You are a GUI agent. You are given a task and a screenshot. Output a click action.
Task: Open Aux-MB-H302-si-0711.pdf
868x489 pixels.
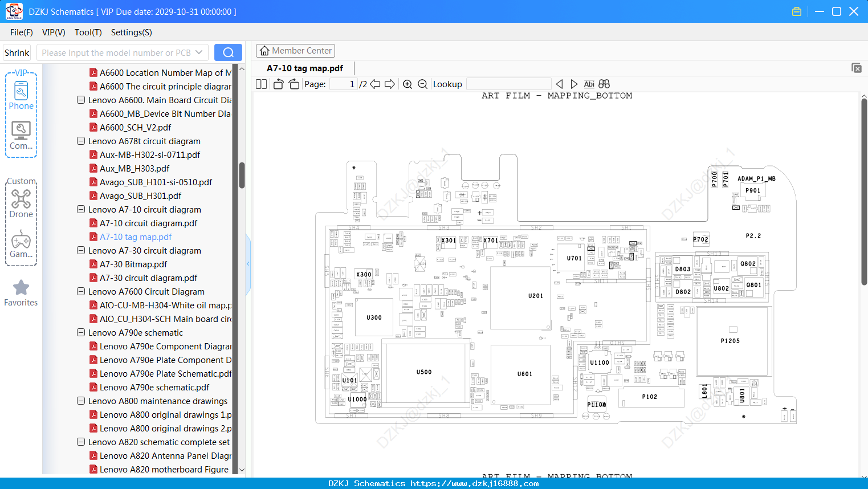click(x=150, y=154)
